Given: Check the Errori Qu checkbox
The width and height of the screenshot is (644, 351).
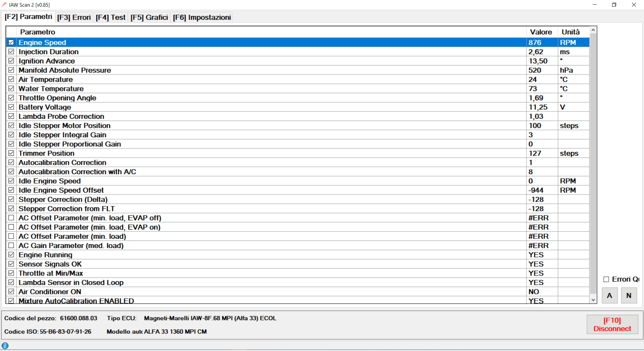Looking at the screenshot, I should (606, 279).
